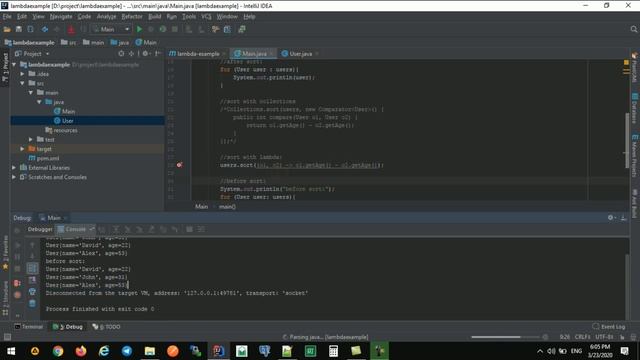The height and width of the screenshot is (360, 640).
Task: Open the Event Log
Action: pyautogui.click(x=609, y=327)
